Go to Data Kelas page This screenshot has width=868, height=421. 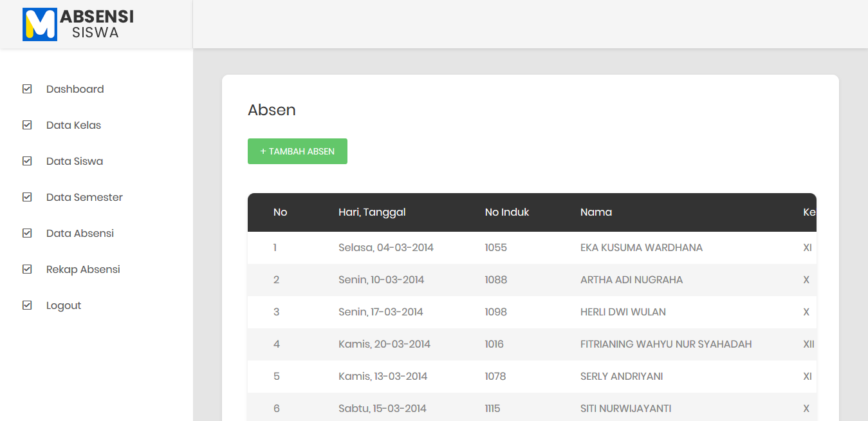(73, 125)
